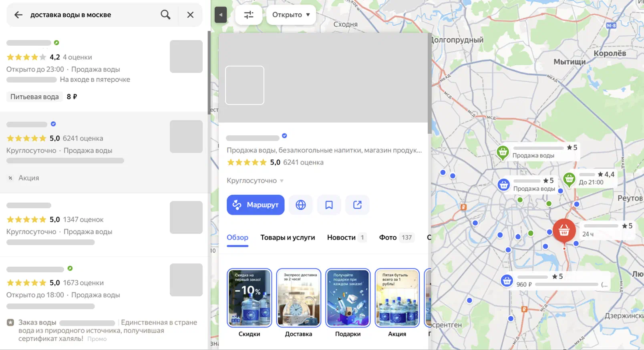
Task: Select the red basket pin on the map
Action: point(564,230)
